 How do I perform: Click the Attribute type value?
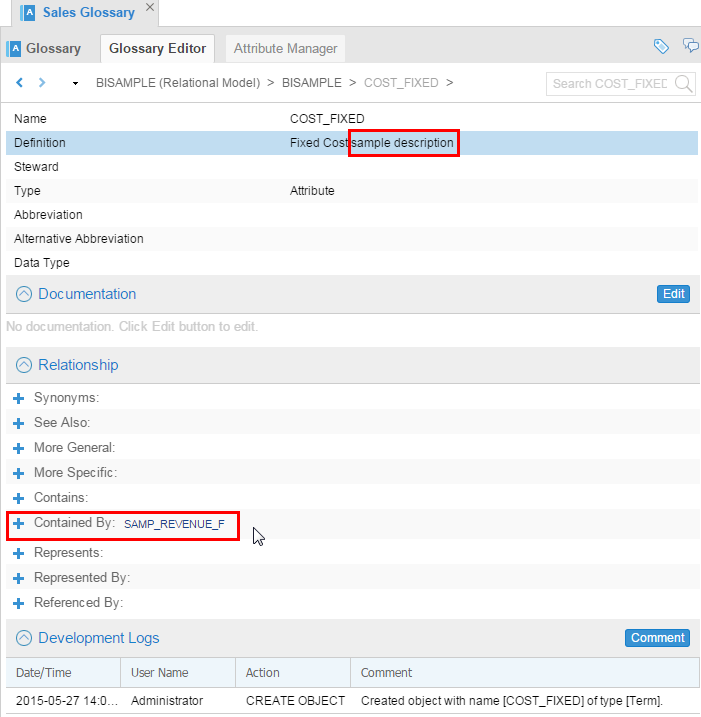click(x=312, y=191)
